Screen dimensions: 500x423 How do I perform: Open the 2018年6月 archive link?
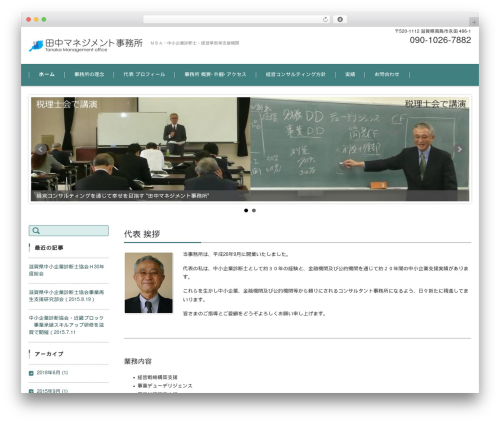52,373
